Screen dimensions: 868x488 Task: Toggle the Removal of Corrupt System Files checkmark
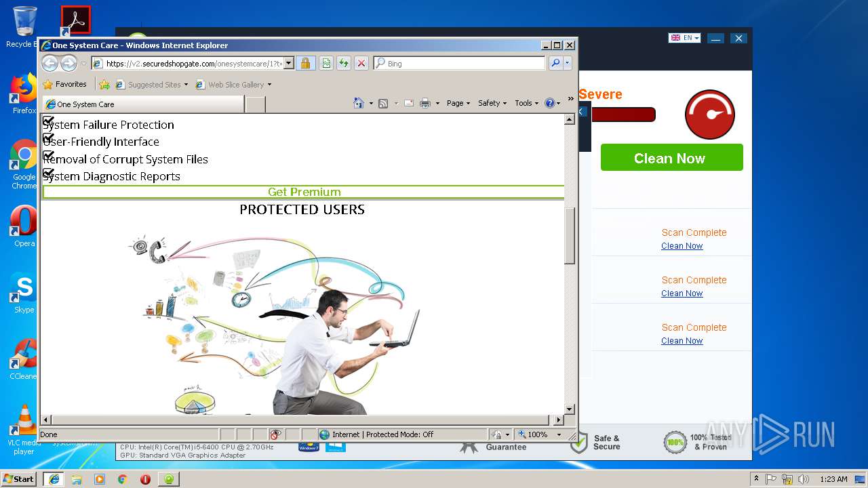(x=48, y=155)
